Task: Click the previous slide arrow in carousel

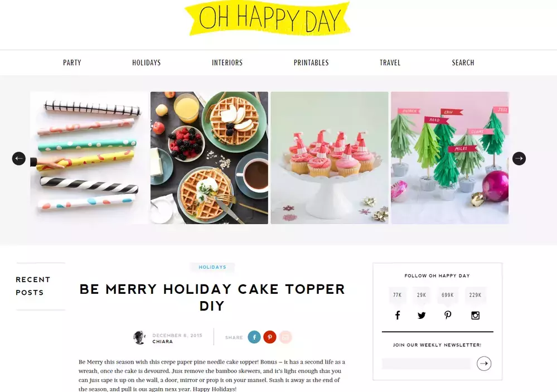Action: tap(19, 158)
